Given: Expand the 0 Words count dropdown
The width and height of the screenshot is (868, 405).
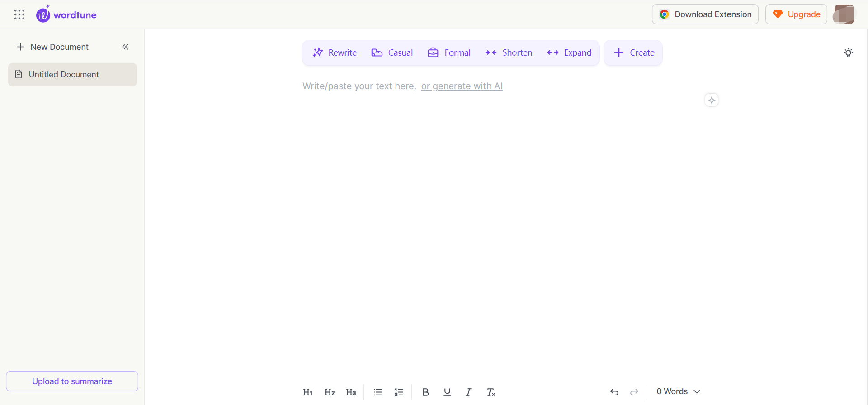Looking at the screenshot, I should click(x=678, y=391).
